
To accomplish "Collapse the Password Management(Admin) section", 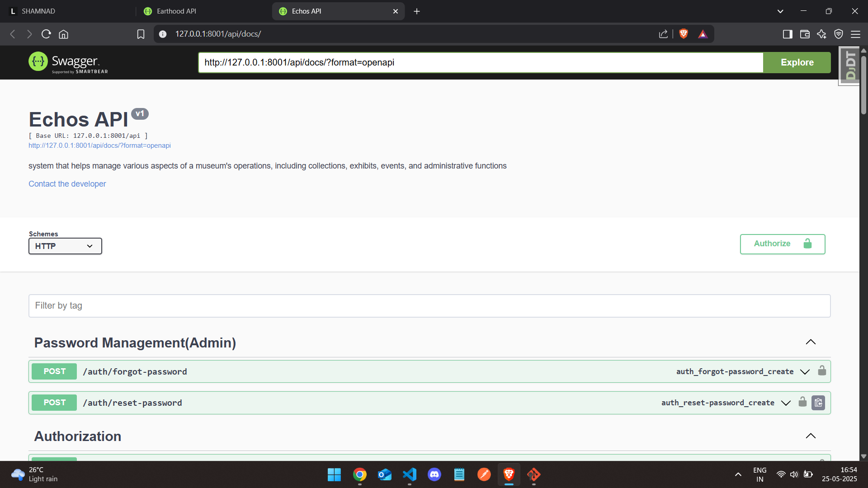I will pos(811,342).
